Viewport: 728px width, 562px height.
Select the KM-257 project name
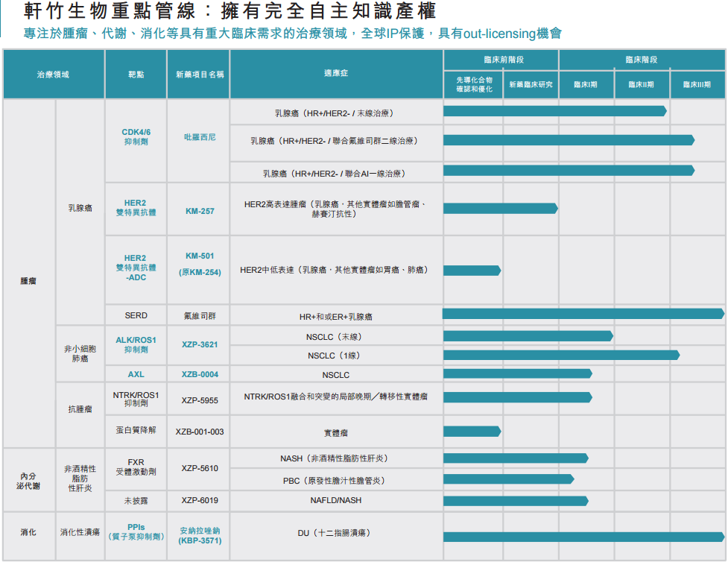tap(200, 212)
